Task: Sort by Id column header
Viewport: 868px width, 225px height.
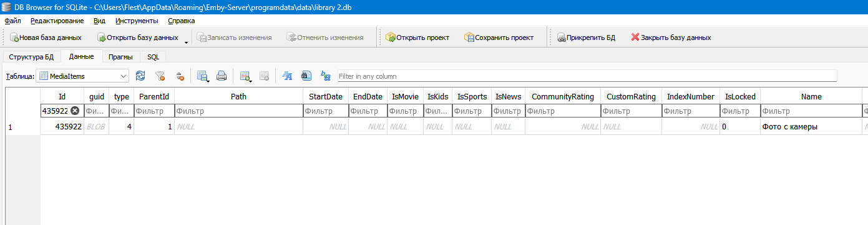Action: click(x=62, y=97)
